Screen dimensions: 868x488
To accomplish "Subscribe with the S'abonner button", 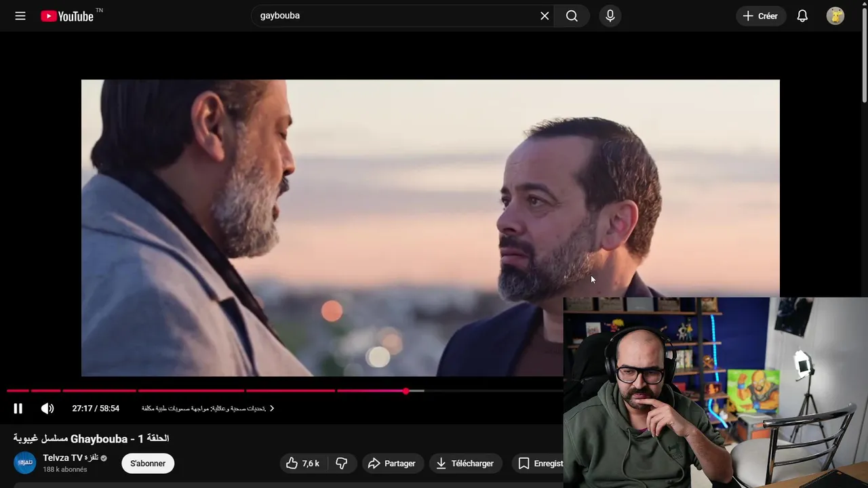I will click(148, 464).
